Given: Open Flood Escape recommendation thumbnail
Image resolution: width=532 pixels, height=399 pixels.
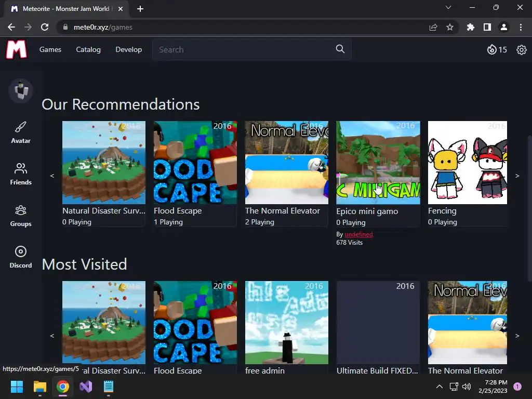Looking at the screenshot, I should 195,163.
